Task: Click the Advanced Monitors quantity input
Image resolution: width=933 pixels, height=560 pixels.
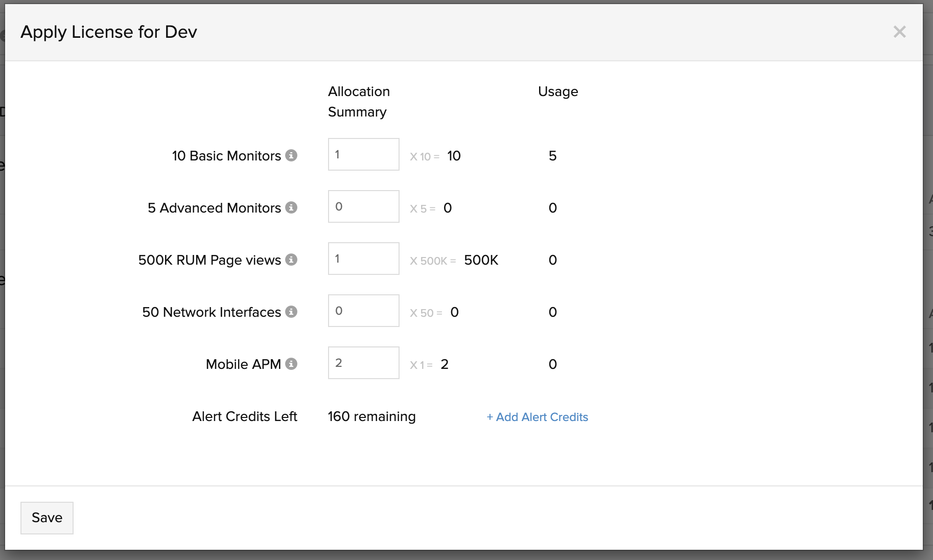Action: pyautogui.click(x=363, y=206)
